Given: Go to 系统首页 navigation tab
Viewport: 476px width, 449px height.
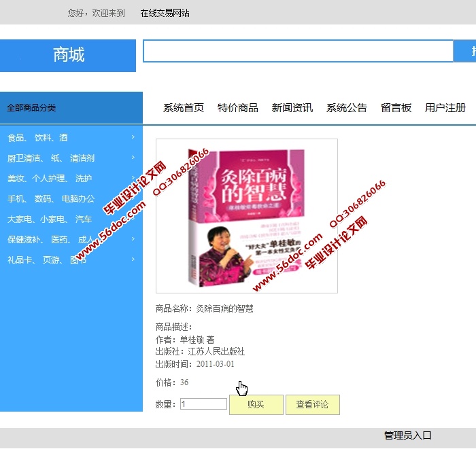Looking at the screenshot, I should (x=184, y=108).
